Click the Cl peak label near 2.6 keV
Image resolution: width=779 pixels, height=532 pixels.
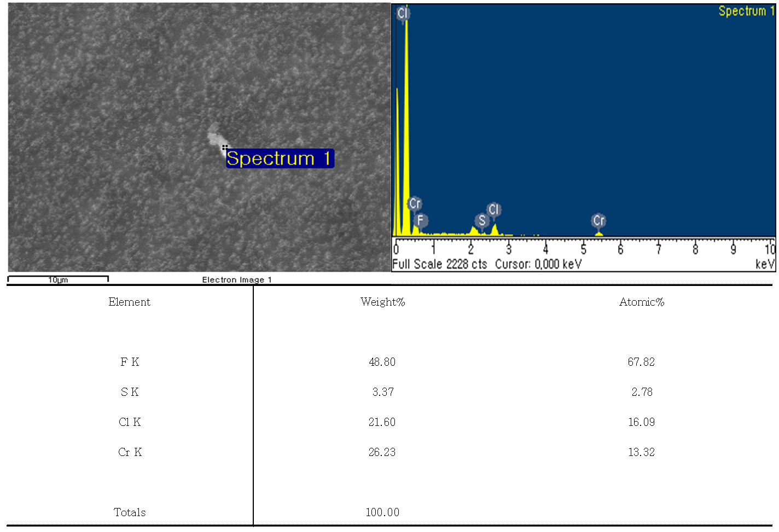pyautogui.click(x=494, y=210)
